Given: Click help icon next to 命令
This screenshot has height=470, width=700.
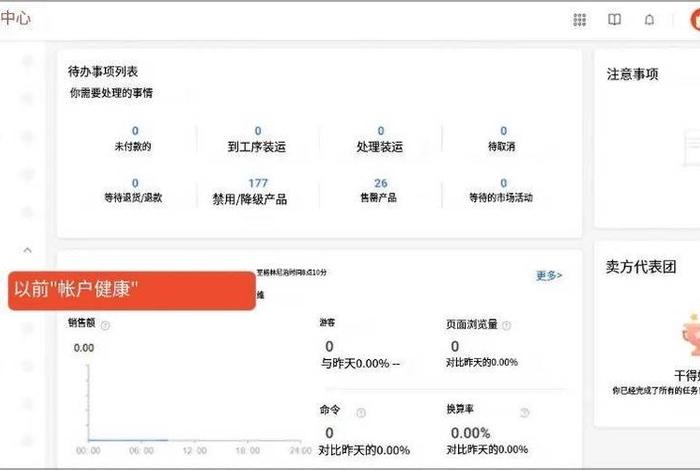Looking at the screenshot, I should pyautogui.click(x=361, y=412).
